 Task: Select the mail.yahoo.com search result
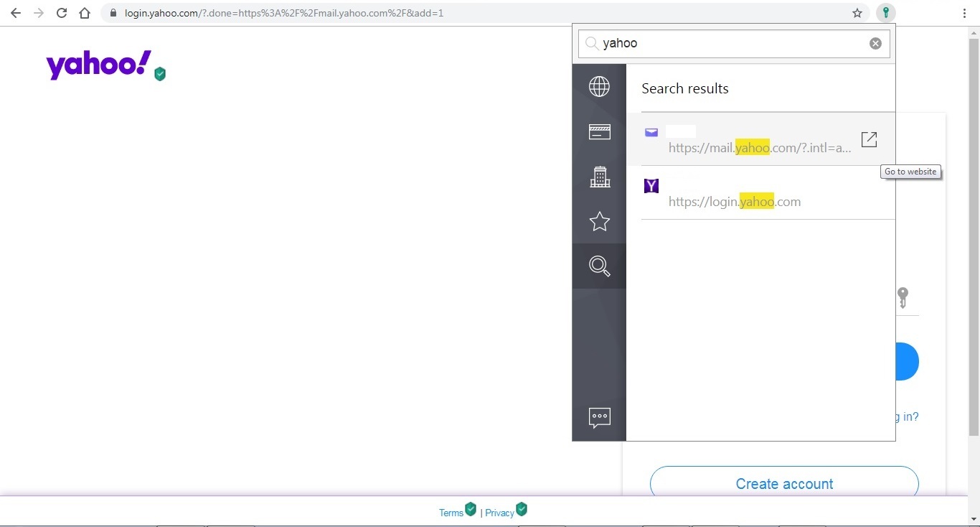coord(760,139)
